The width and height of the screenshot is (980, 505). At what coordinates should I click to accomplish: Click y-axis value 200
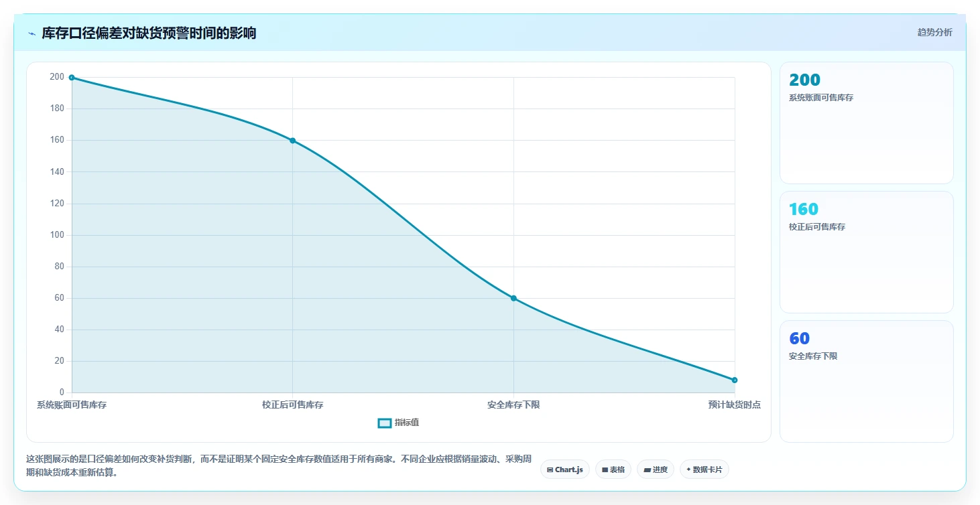(x=57, y=77)
